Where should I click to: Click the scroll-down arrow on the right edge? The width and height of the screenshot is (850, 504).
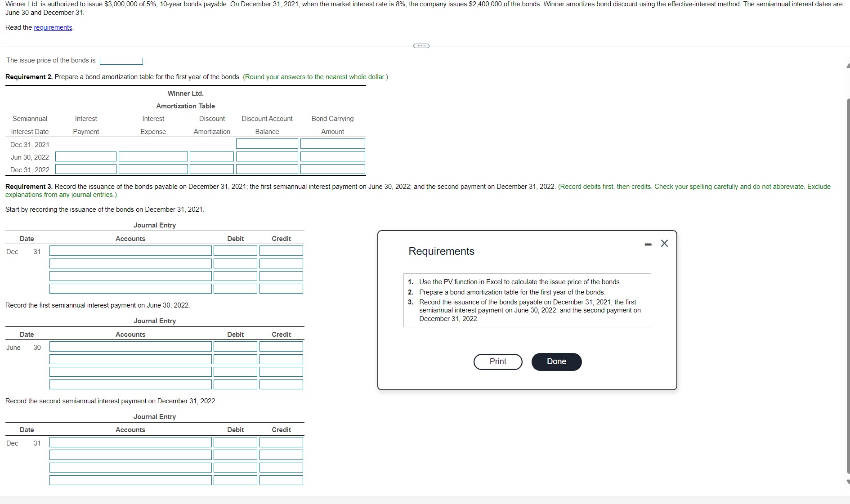pos(848,482)
